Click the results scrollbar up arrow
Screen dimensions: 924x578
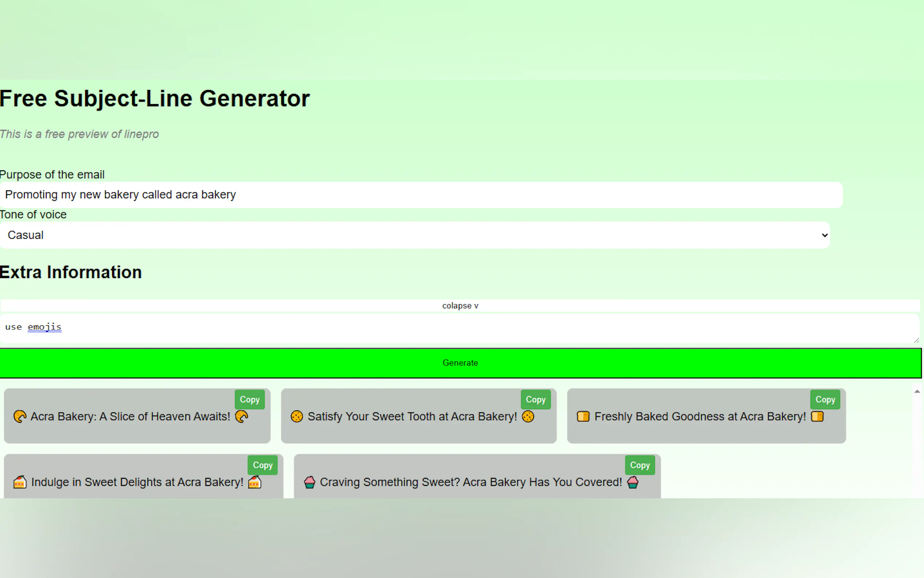[917, 391]
